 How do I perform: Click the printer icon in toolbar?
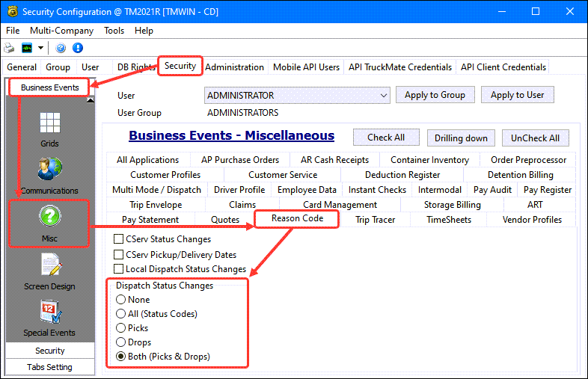click(x=10, y=48)
